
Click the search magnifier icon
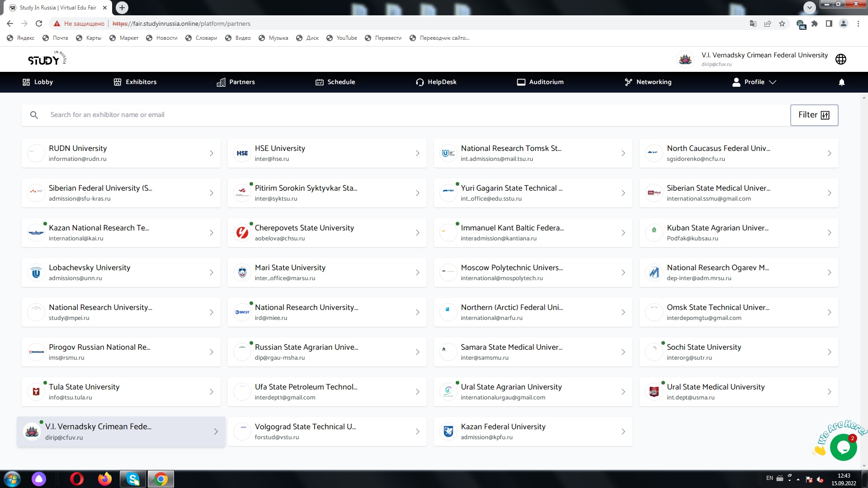coord(34,115)
